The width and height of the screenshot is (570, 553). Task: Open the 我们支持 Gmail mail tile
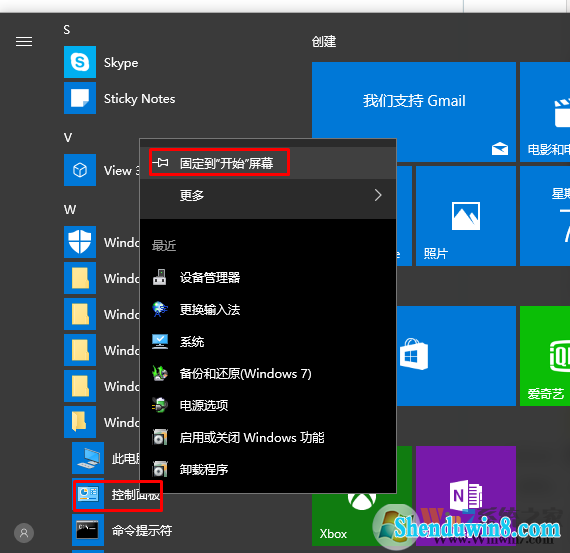point(414,112)
